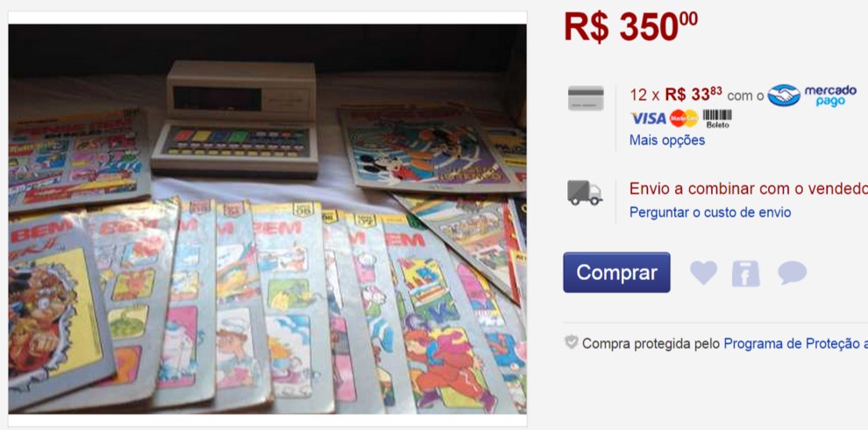This screenshot has width=868, height=430.
Task: Open the Programa de Proteção link
Action: point(795,344)
